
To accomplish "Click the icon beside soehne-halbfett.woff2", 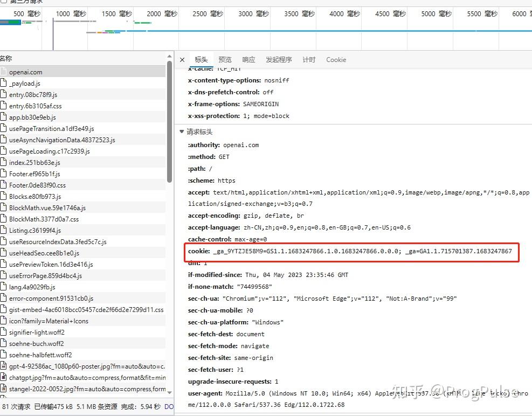I will [5, 355].
